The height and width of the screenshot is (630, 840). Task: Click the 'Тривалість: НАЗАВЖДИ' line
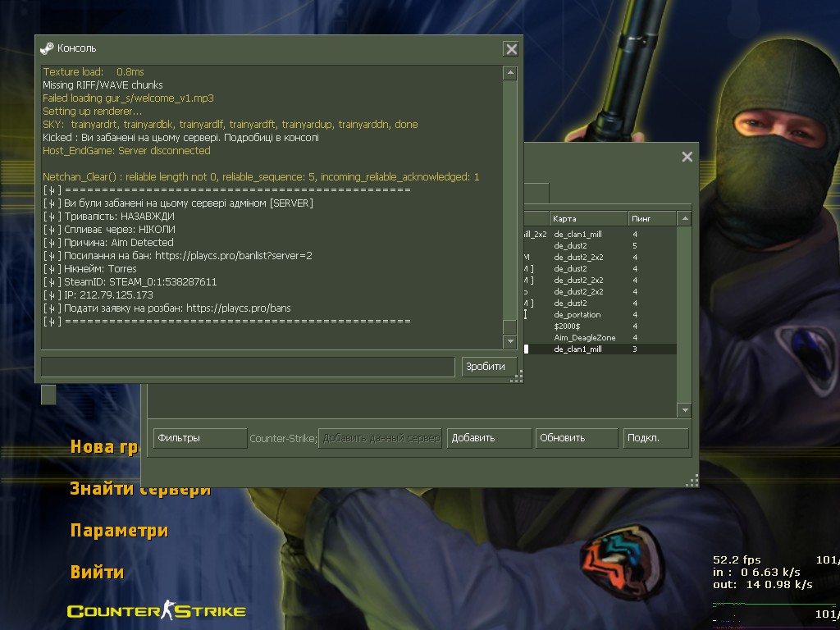pos(109,217)
